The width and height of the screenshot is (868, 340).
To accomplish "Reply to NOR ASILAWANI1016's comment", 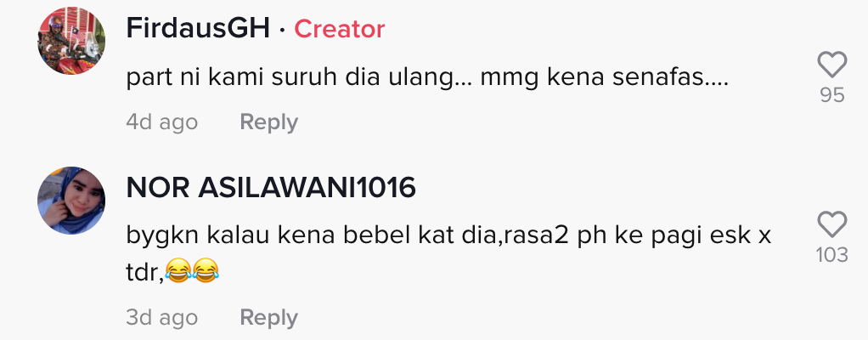I will click(x=269, y=317).
